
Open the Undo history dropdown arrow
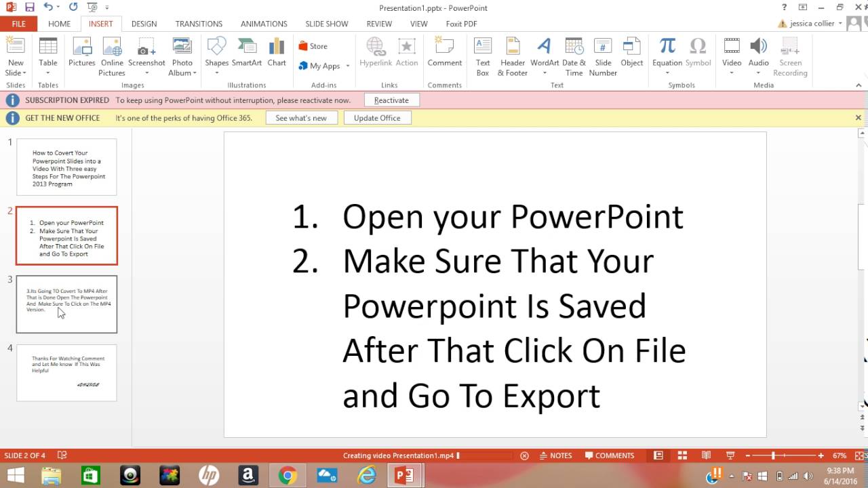[x=58, y=7]
